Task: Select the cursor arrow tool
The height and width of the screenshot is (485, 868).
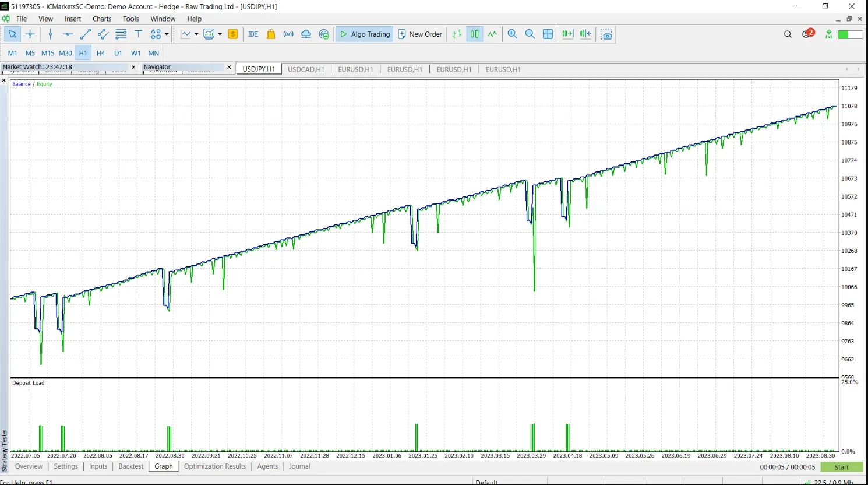Action: (x=12, y=34)
